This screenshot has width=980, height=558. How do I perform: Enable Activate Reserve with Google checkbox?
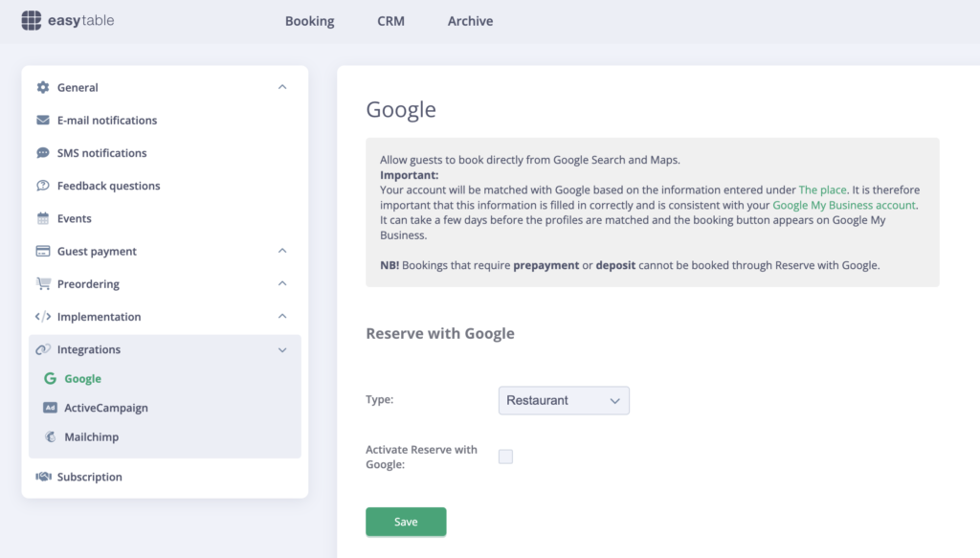click(x=505, y=457)
